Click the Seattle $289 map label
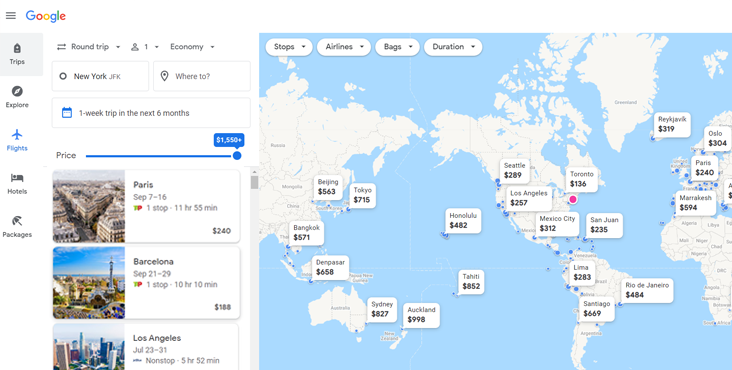Viewport: 732px width, 370px height. coord(514,170)
